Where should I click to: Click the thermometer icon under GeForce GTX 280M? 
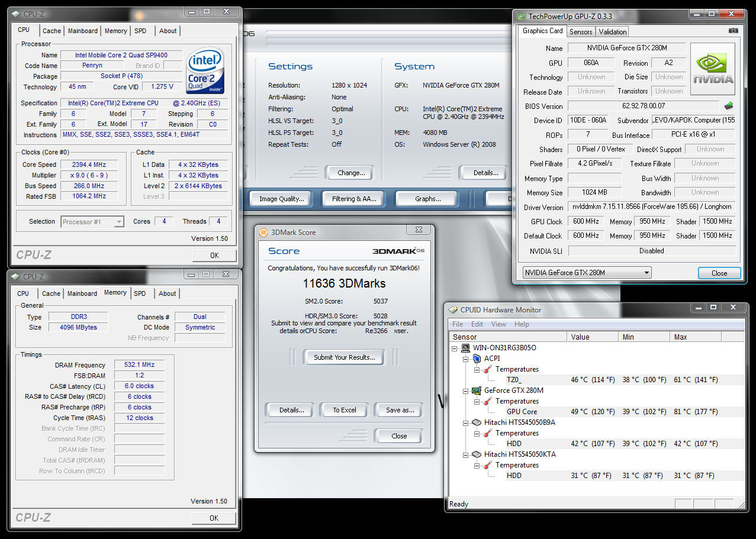coord(488,401)
